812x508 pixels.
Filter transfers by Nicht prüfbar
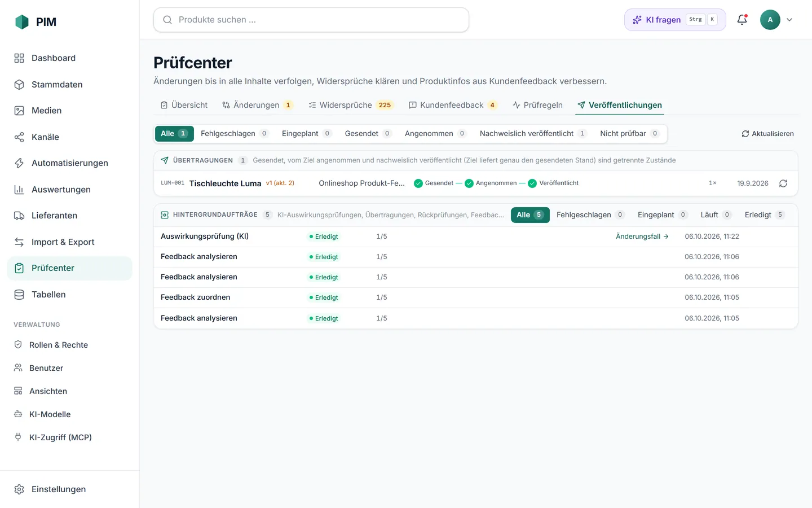coord(629,134)
